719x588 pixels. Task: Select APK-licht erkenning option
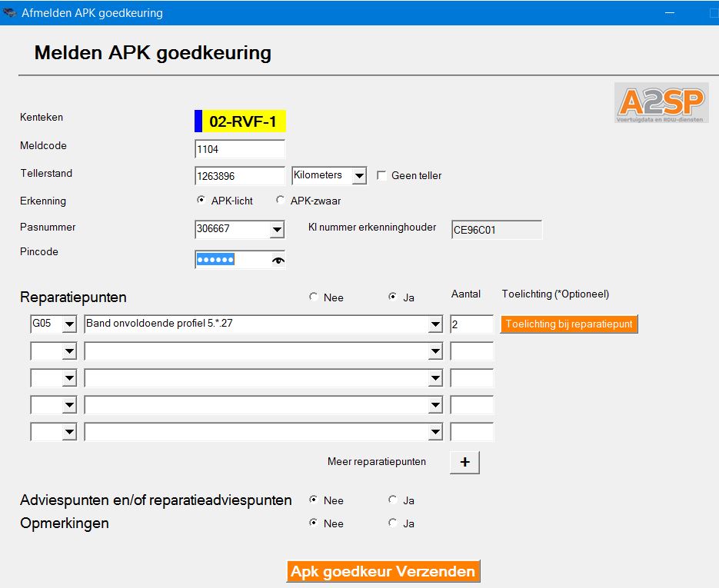pyautogui.click(x=201, y=201)
